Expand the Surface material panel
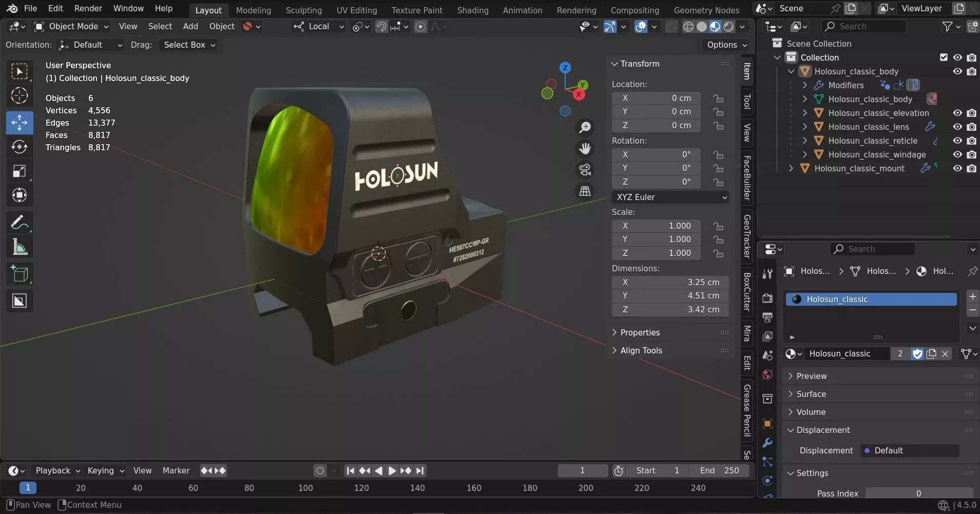The width and height of the screenshot is (980, 514). (811, 394)
